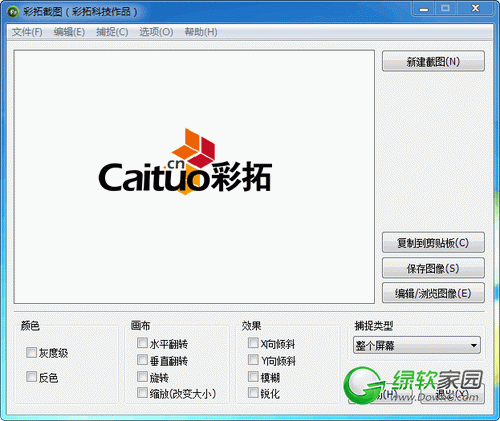Screen dimensions: 500x421
Task: Tick the 垂直翻转 checkbox
Action: point(142,360)
